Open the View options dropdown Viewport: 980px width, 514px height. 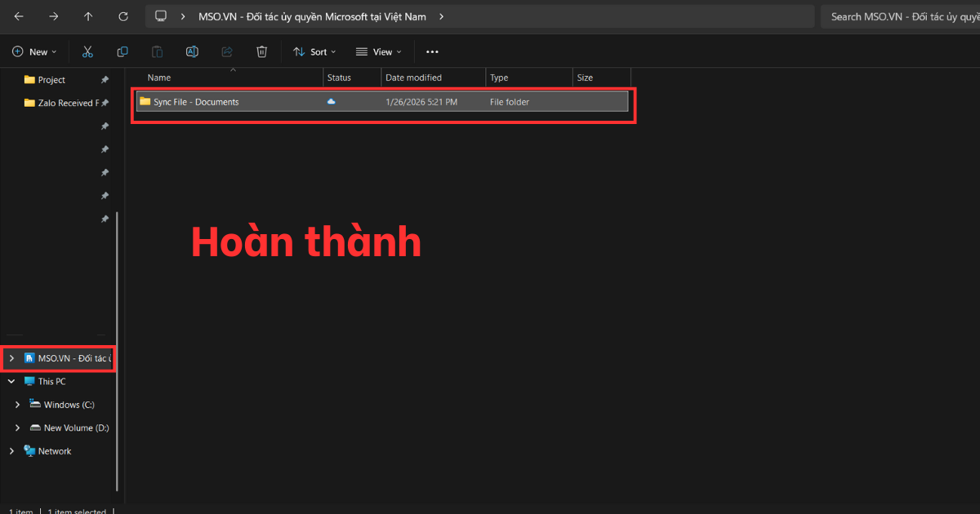379,51
